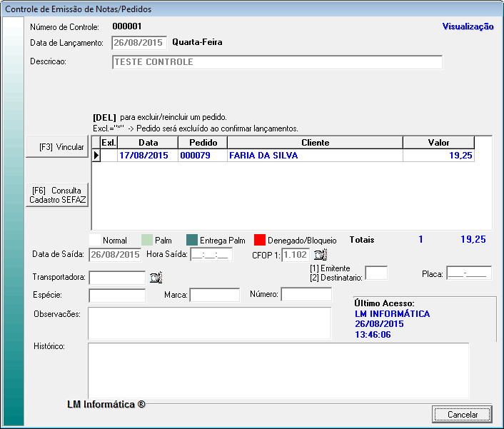Focus the Espécie input field
The image size is (504, 429).
117,295
